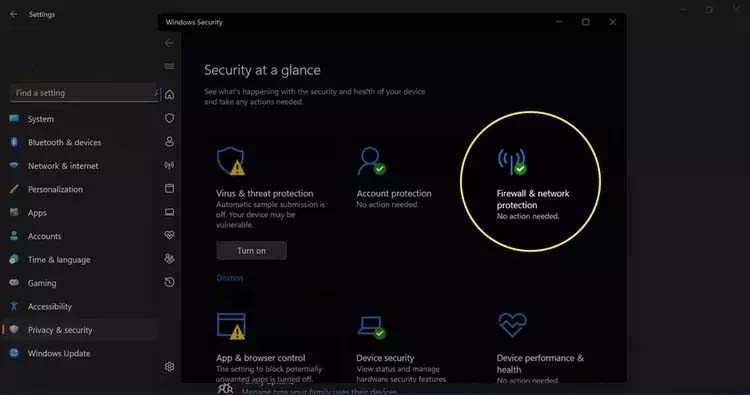
Task: Open Device security title link
Action: (385, 358)
